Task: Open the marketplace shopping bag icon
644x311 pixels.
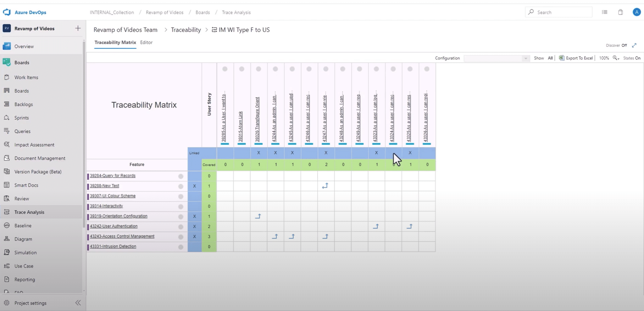Action: pos(620,12)
